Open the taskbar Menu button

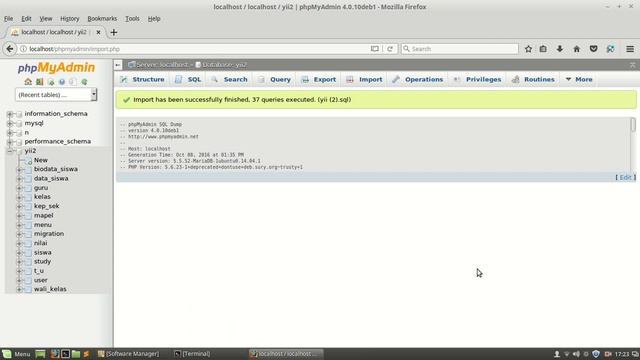pos(16,354)
